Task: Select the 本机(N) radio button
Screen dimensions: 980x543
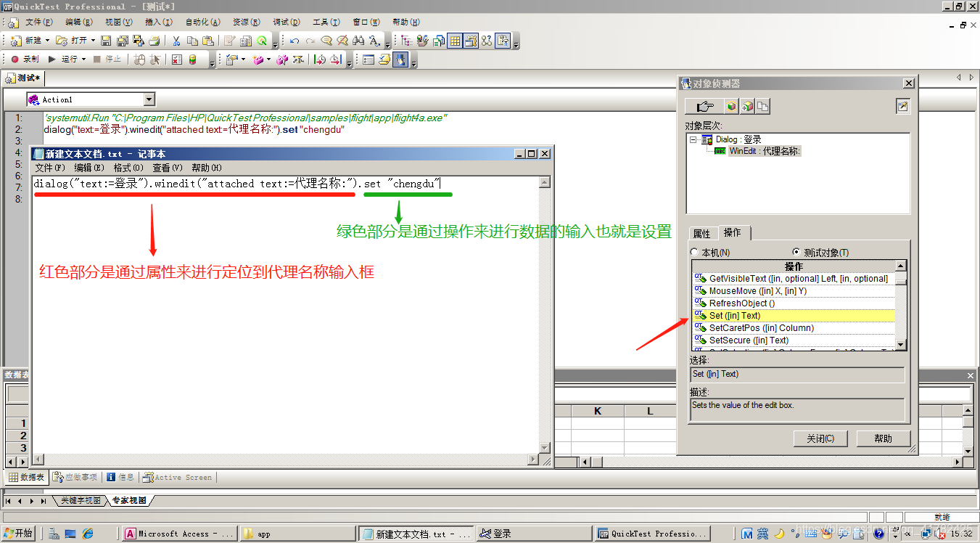Action: click(x=695, y=252)
